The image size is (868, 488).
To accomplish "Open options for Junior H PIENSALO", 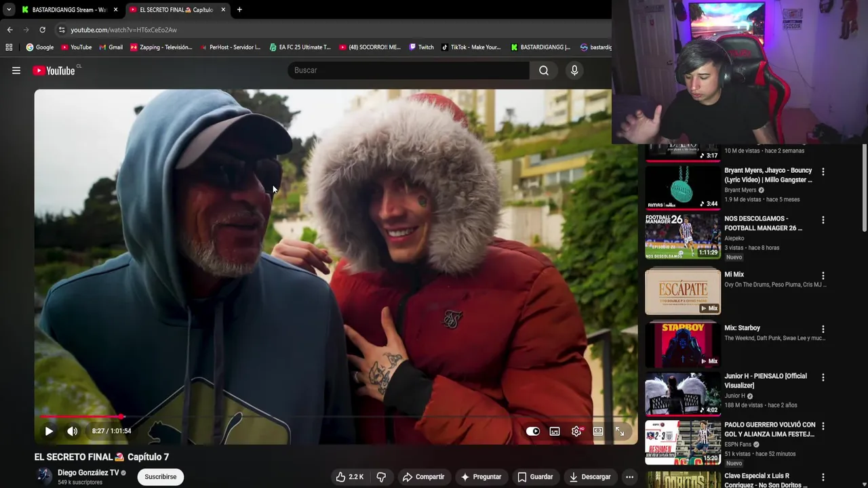I will [x=823, y=378].
